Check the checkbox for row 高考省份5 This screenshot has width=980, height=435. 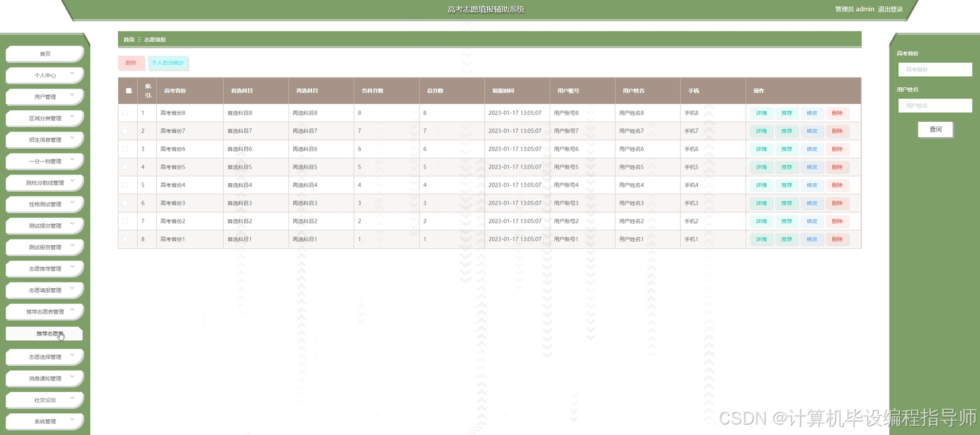pos(125,167)
